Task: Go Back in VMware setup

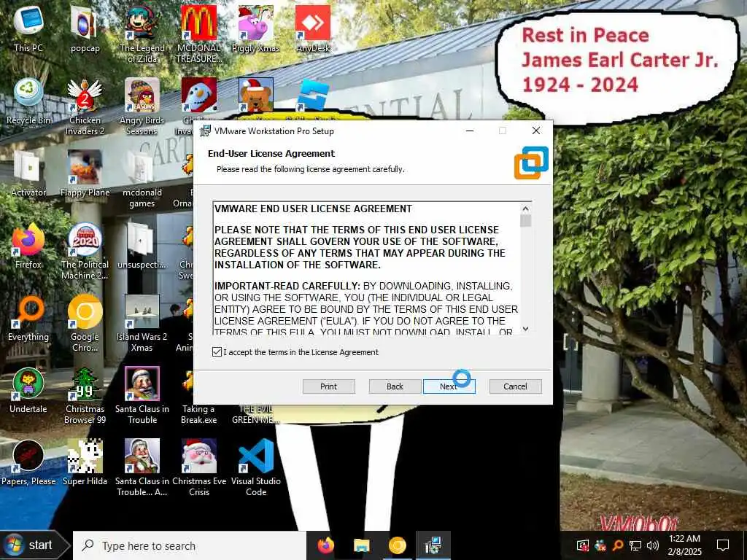Action: (395, 386)
